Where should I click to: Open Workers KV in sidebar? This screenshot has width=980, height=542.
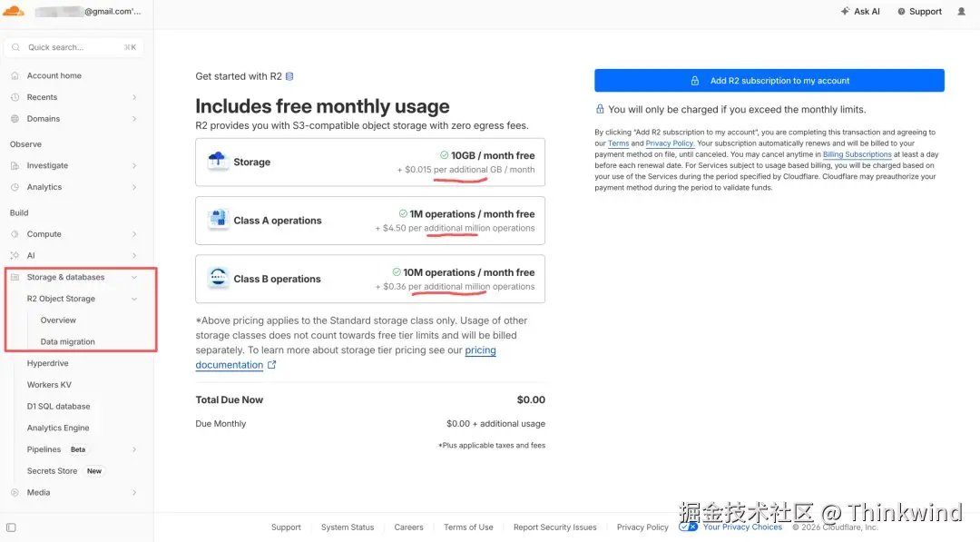click(x=49, y=385)
